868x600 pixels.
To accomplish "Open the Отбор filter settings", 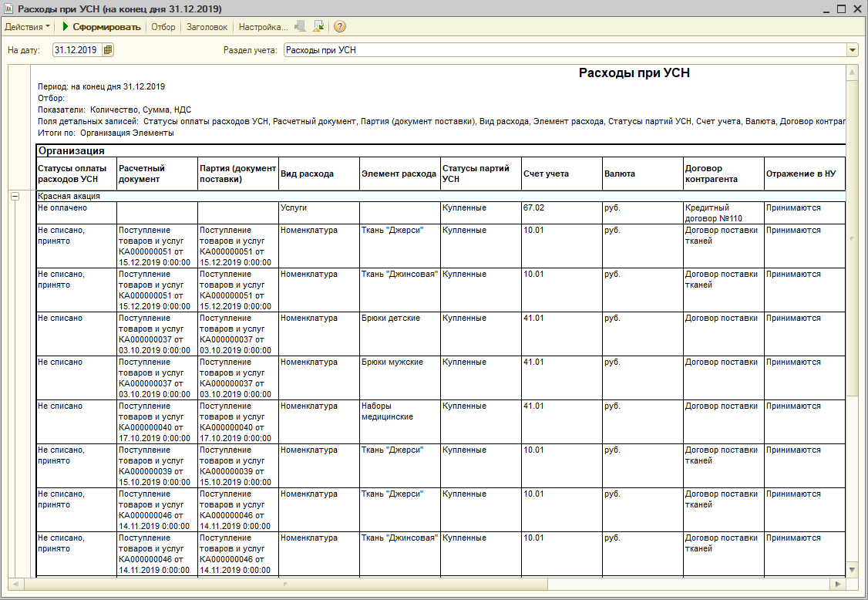I will coord(163,27).
